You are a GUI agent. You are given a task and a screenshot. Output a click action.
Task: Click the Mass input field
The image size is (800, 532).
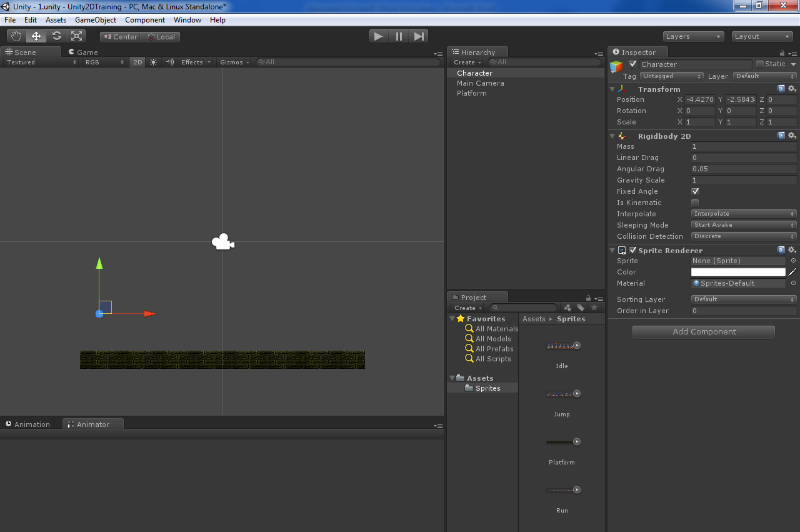pos(744,146)
